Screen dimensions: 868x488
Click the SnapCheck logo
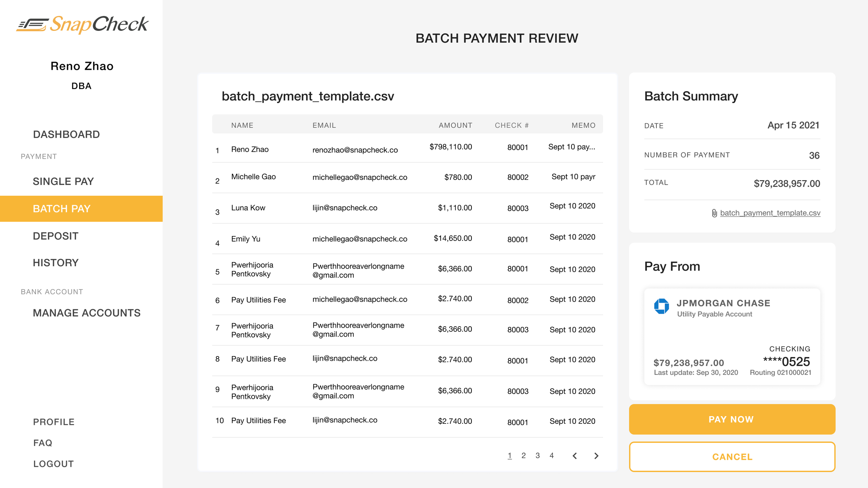click(82, 24)
